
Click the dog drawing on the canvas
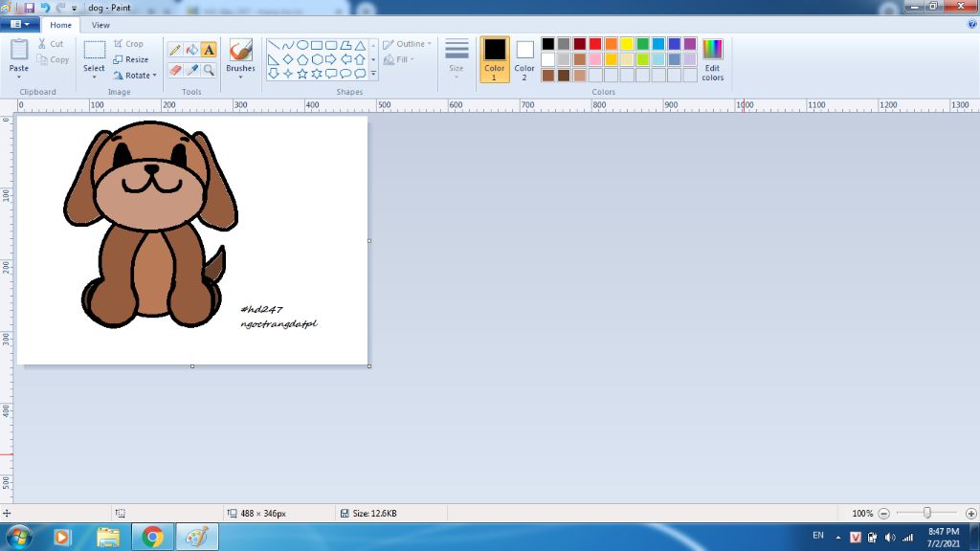[150, 224]
